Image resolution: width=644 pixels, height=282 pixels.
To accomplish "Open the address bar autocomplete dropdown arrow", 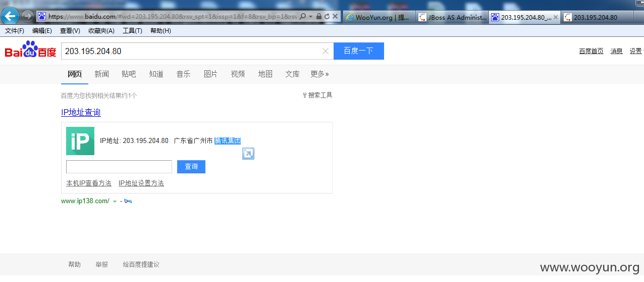I will pos(311,17).
